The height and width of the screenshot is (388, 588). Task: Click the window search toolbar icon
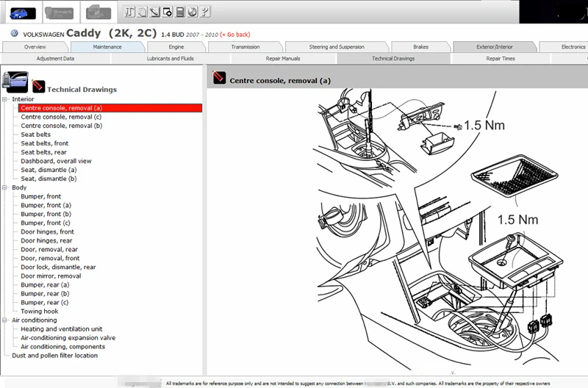[168, 12]
